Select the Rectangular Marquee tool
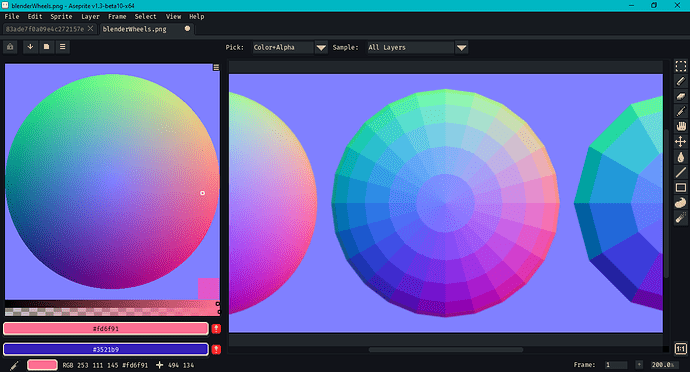This screenshot has height=372, width=690. click(x=680, y=66)
